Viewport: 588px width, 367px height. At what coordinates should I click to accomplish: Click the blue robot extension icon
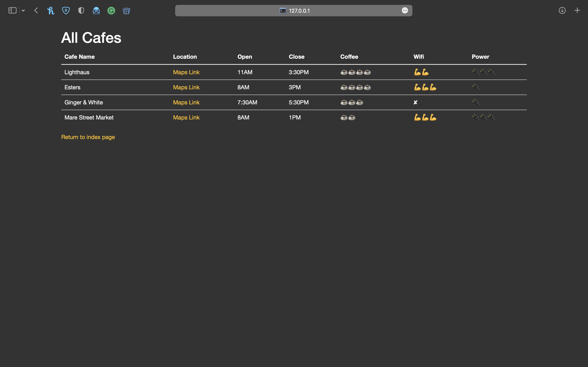pos(96,10)
